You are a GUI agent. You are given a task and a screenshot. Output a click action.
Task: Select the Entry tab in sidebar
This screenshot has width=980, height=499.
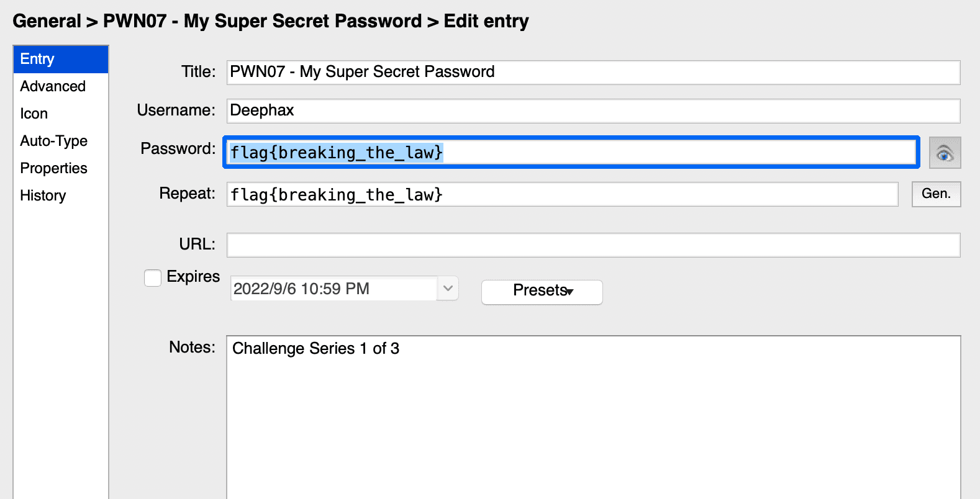coord(61,59)
